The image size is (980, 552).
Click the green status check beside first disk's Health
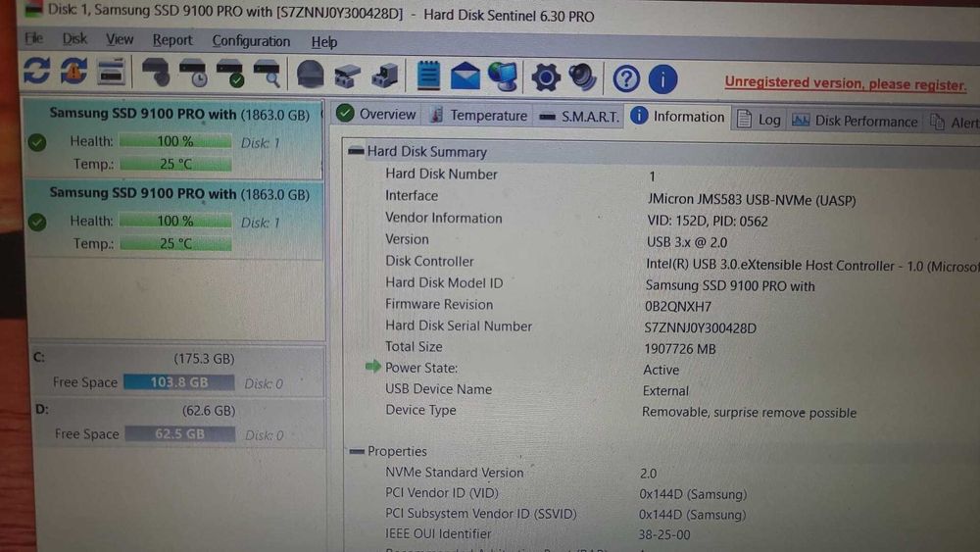[37, 142]
